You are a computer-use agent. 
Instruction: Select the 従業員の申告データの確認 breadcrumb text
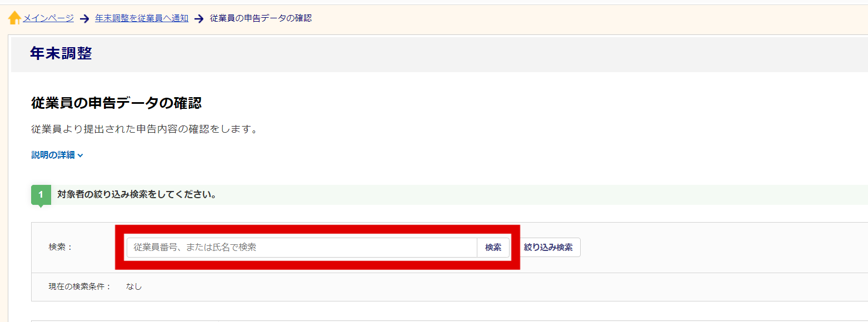(261, 18)
